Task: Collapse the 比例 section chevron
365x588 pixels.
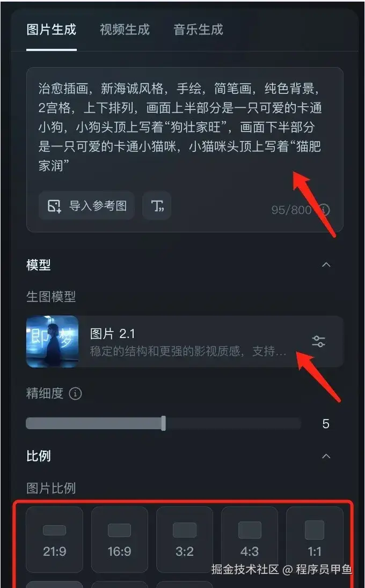Action: 326,457
